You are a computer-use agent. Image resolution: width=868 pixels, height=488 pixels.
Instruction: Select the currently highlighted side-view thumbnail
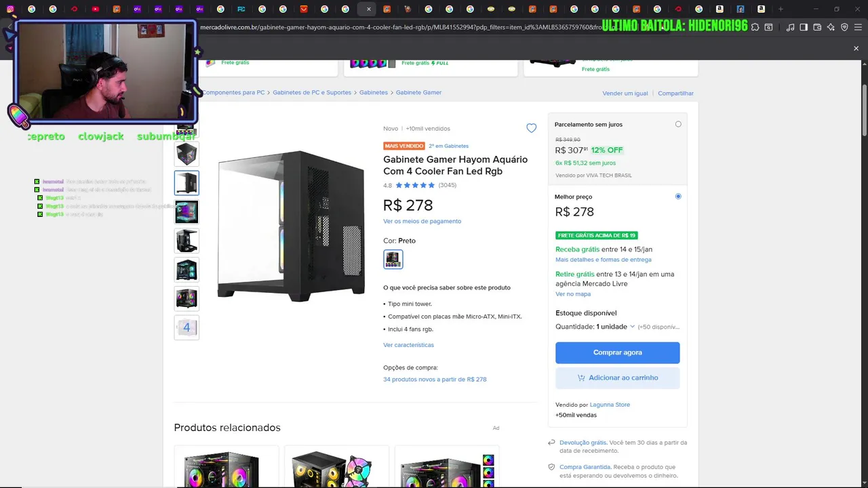186,183
